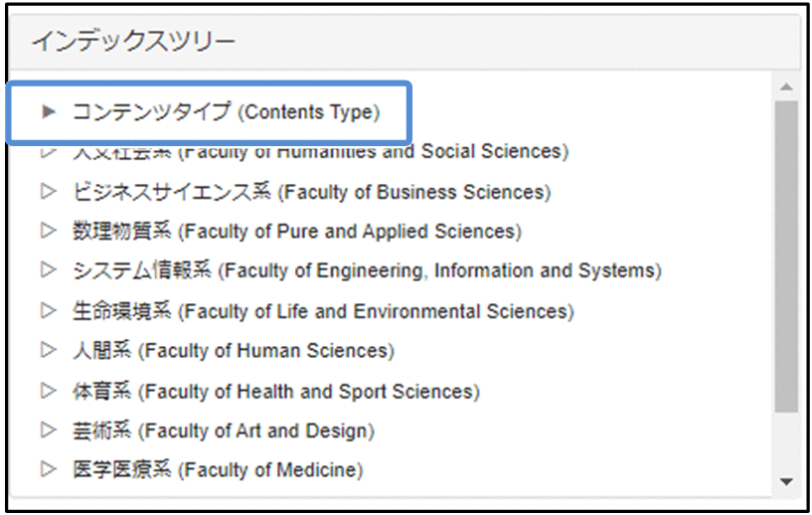Screen dimensions: 812x515
Task: Open 生命環境系 Life and Environmental Sciences
Action: pyautogui.click(x=323, y=311)
